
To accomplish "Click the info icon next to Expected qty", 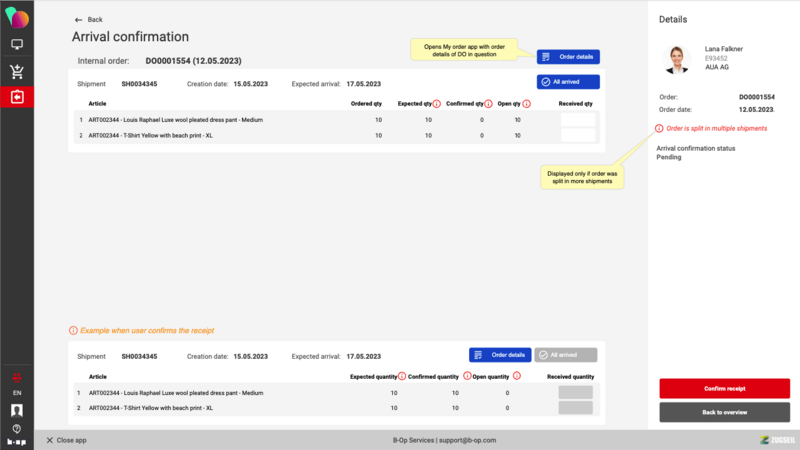I will [x=437, y=103].
